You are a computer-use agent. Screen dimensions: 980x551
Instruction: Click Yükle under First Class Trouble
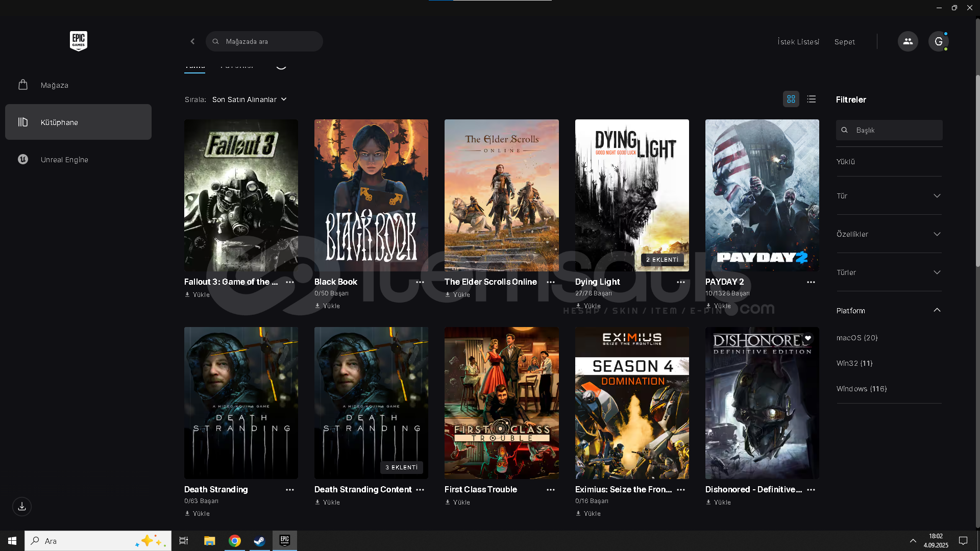click(x=457, y=503)
